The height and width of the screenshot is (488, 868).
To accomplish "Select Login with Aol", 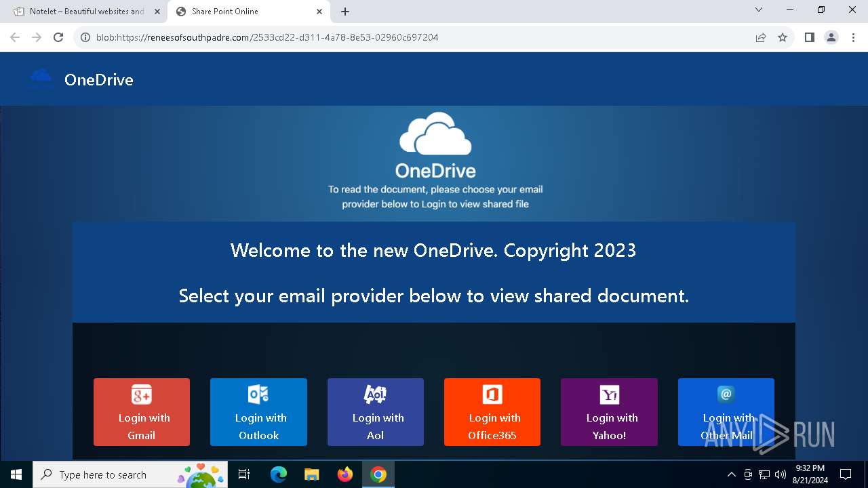I will point(376,412).
